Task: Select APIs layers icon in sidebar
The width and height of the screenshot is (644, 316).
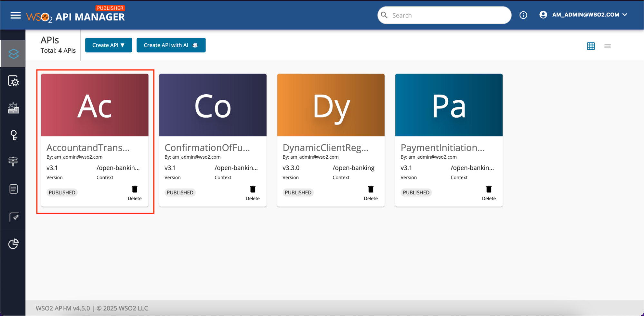Action: 13,54
